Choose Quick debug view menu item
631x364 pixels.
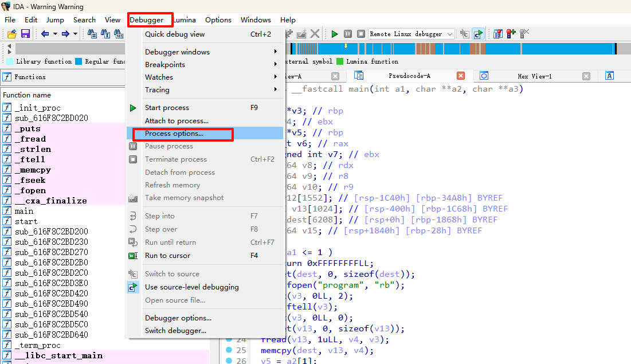(205, 34)
